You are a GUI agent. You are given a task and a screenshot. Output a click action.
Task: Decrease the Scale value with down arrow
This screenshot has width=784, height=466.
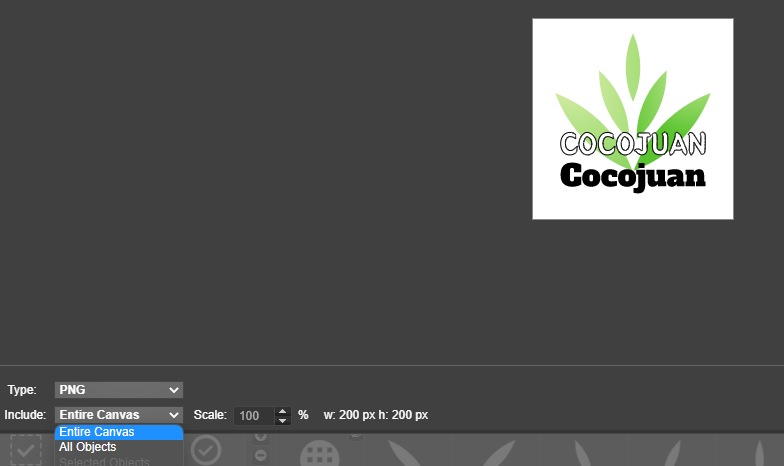click(x=282, y=420)
